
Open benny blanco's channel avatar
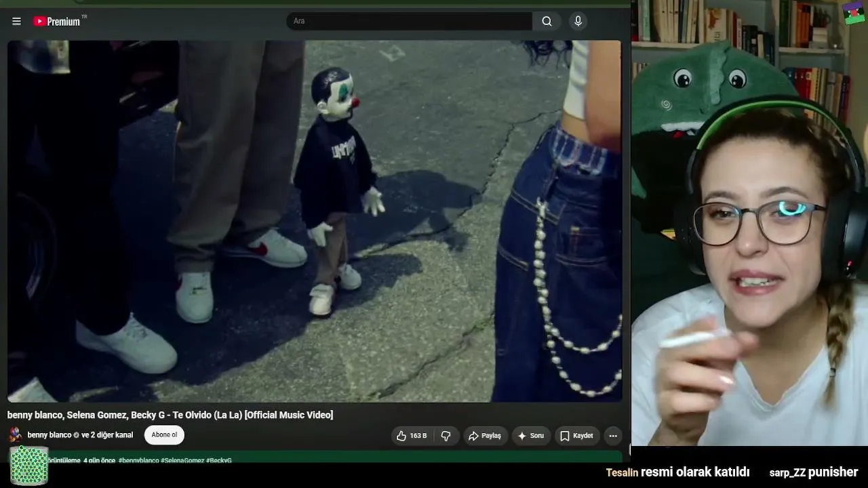click(15, 435)
